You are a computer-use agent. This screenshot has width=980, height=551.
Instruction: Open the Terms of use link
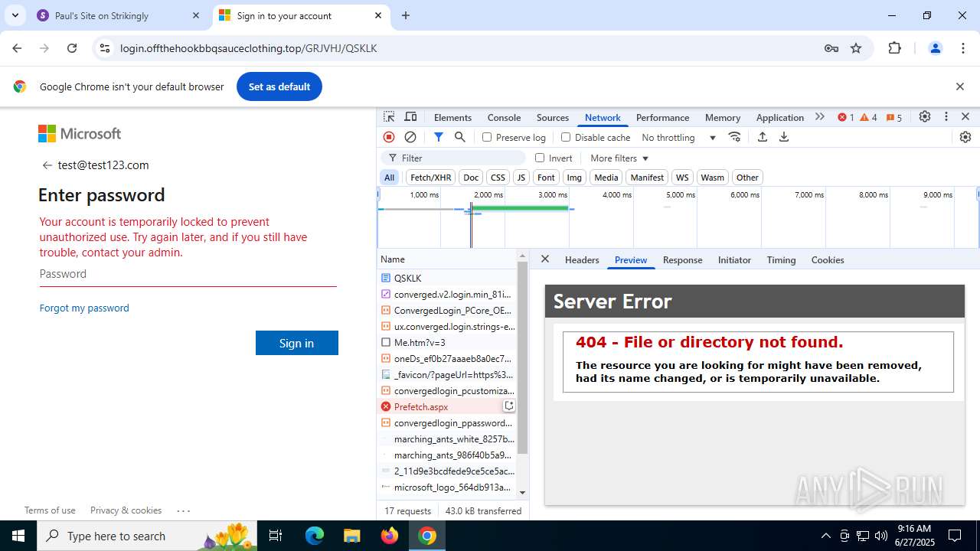tap(50, 510)
